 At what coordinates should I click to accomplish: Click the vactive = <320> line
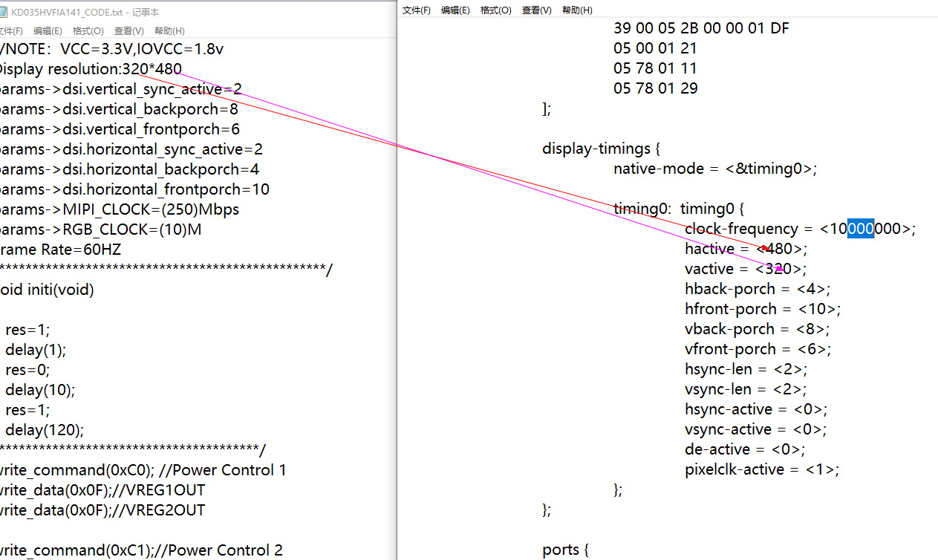click(x=745, y=269)
